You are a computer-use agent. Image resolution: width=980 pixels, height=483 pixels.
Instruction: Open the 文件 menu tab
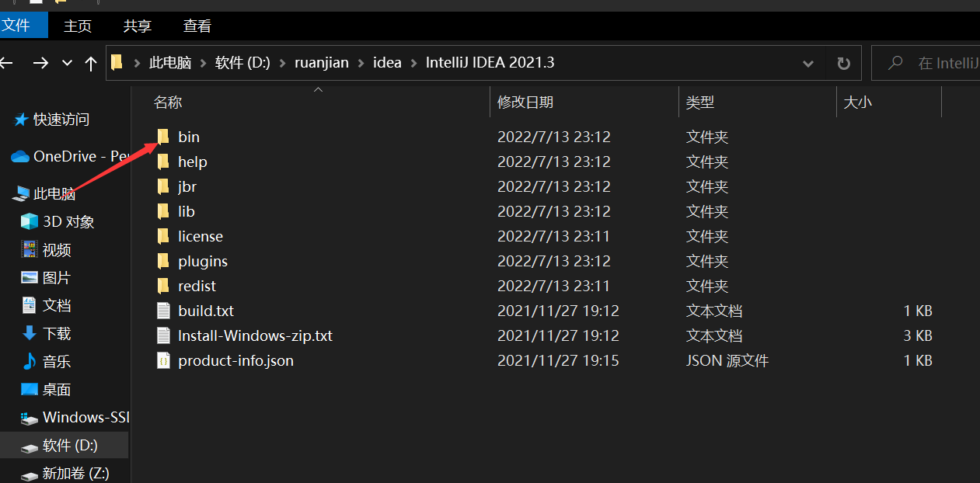[x=17, y=26]
